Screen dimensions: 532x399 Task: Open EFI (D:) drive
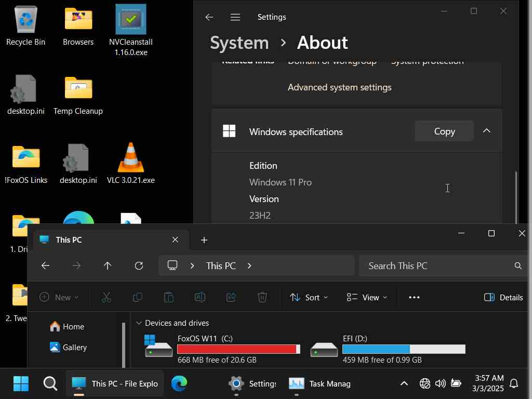(388, 349)
